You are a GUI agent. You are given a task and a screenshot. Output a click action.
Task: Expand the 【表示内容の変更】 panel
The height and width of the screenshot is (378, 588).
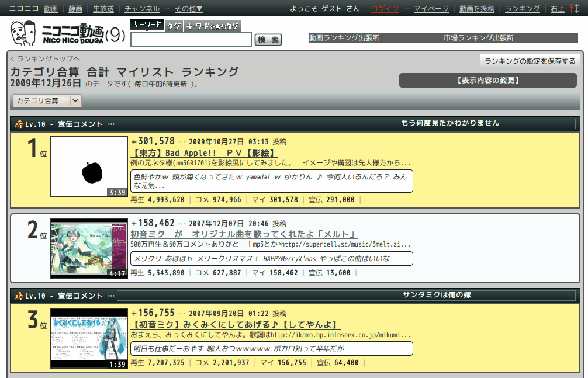(488, 80)
